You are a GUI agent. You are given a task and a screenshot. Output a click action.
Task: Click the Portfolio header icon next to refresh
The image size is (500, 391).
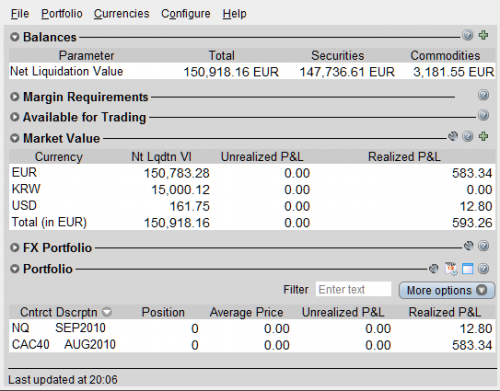(x=451, y=269)
